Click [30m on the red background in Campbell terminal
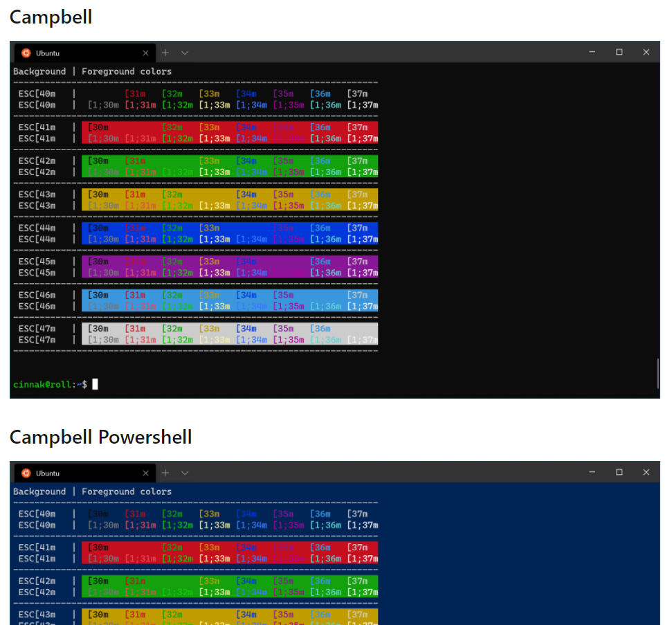 coord(98,127)
